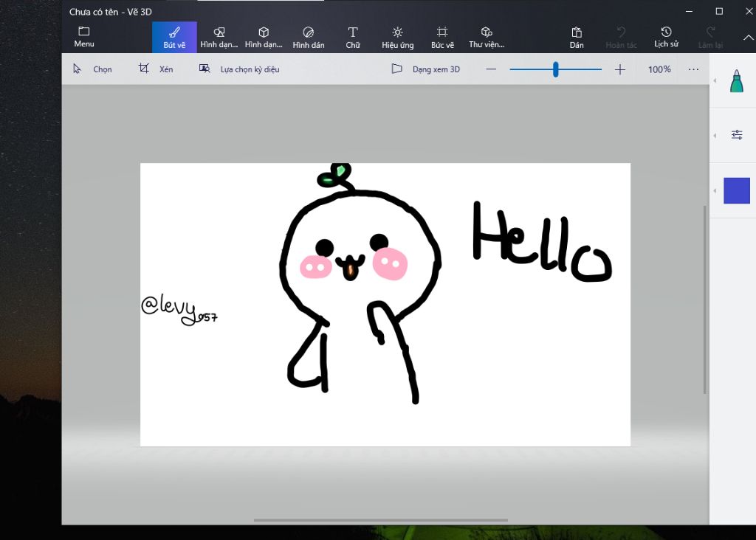Open the Thư viện 3D library
The height and width of the screenshot is (540, 756).
tap(487, 37)
